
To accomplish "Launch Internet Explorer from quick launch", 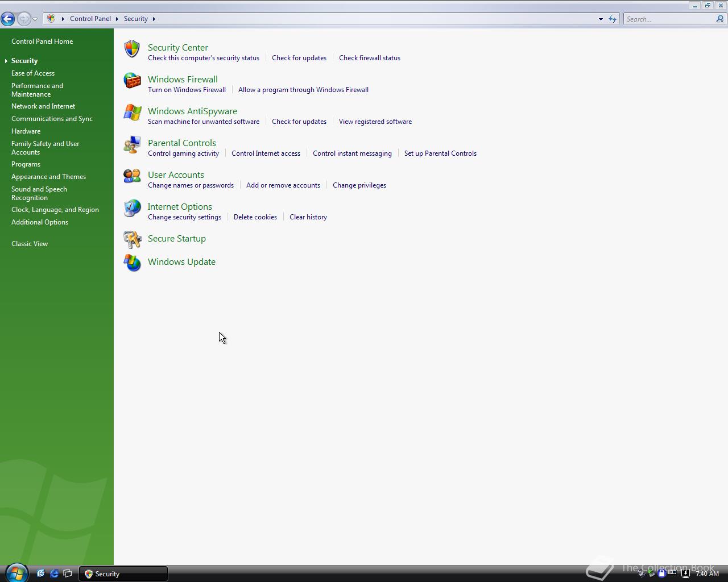I will [x=54, y=573].
